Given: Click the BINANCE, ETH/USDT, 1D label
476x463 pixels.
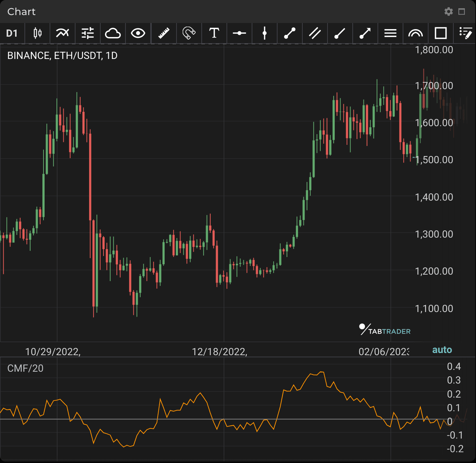Looking at the screenshot, I should click(x=62, y=56).
